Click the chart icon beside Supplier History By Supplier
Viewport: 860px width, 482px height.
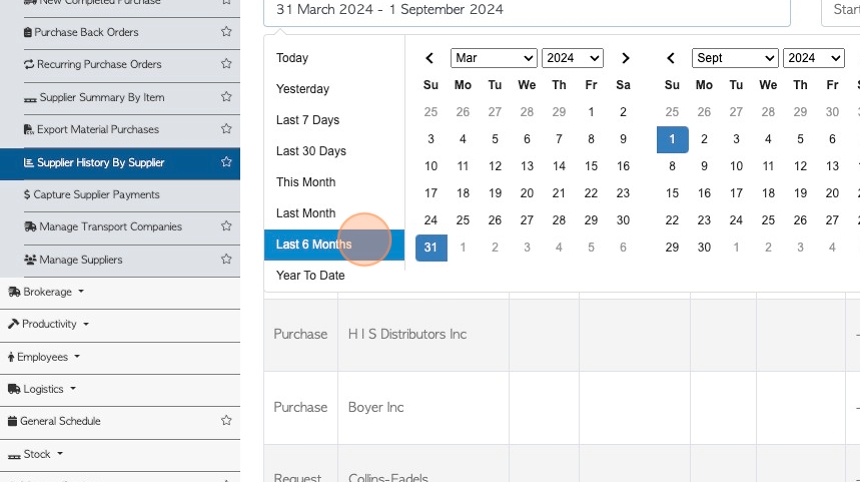tap(29, 162)
